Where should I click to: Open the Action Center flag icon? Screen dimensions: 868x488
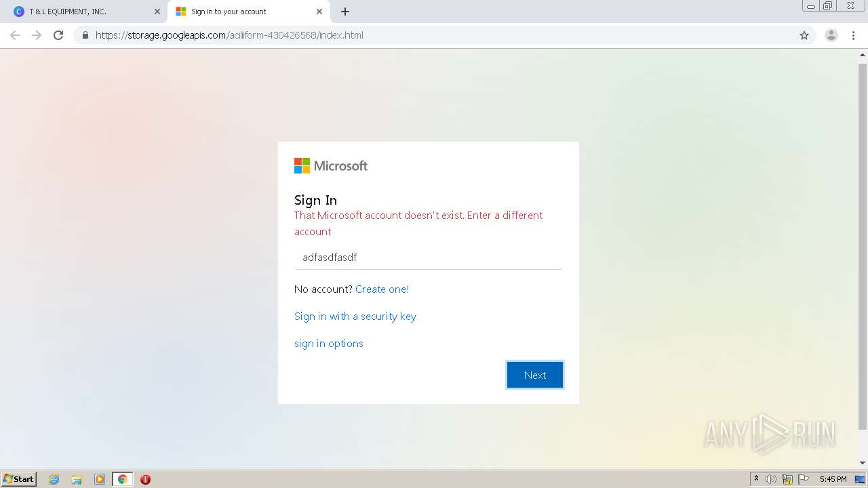[804, 479]
